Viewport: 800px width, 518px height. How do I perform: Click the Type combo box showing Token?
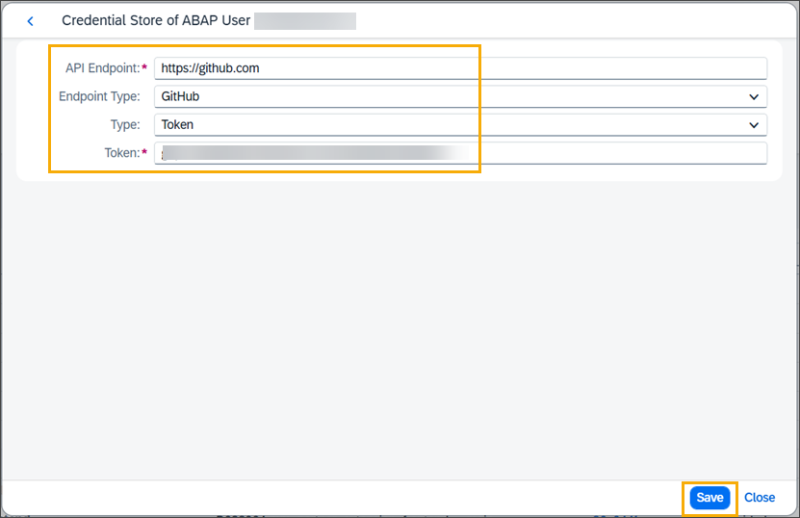click(x=450, y=125)
